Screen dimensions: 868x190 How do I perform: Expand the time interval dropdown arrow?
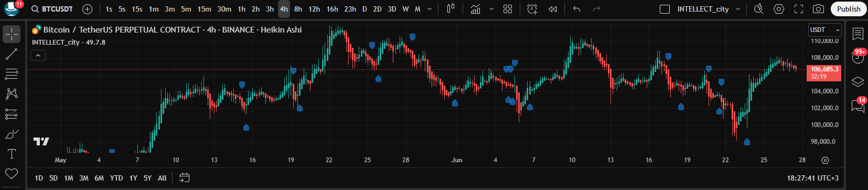430,9
